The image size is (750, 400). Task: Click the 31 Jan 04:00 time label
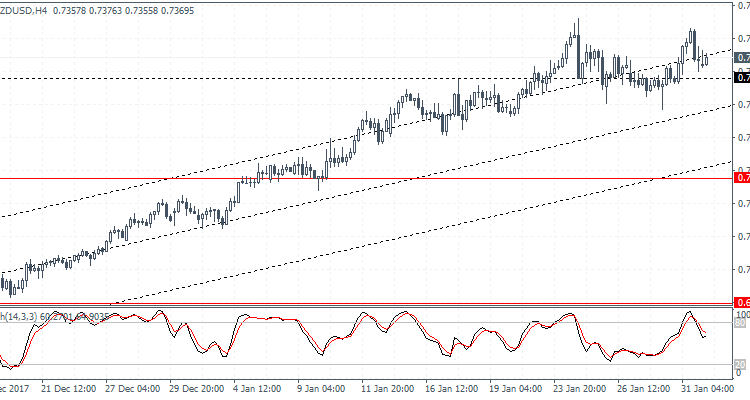(x=708, y=388)
